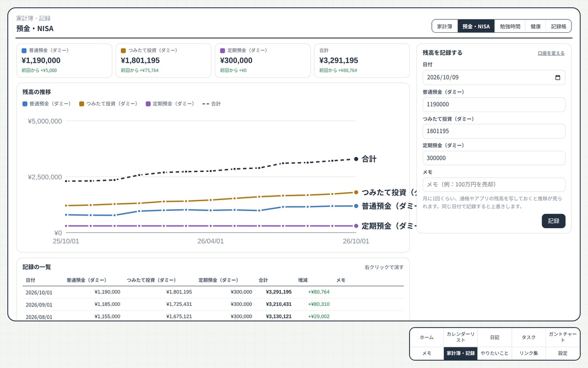Viewport: 588px width, 368px height.
Task: Open ガントチャート from the bottom menu
Action: (x=563, y=337)
